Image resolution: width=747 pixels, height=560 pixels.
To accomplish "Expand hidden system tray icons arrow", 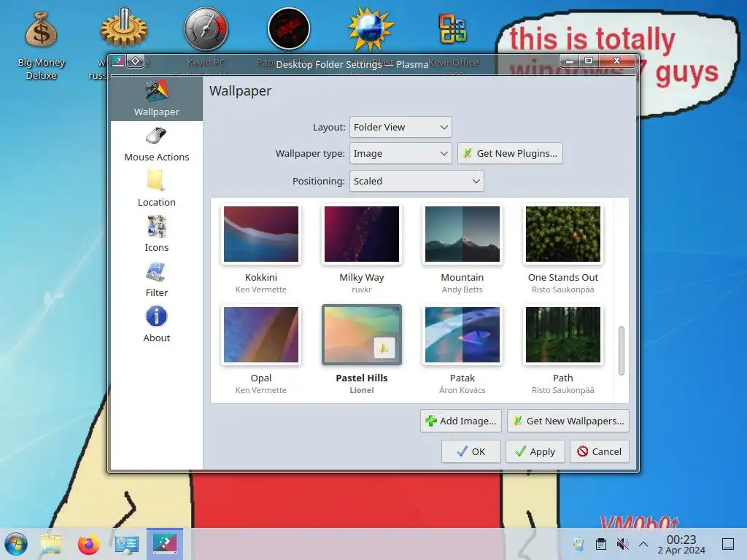I will tap(643, 544).
